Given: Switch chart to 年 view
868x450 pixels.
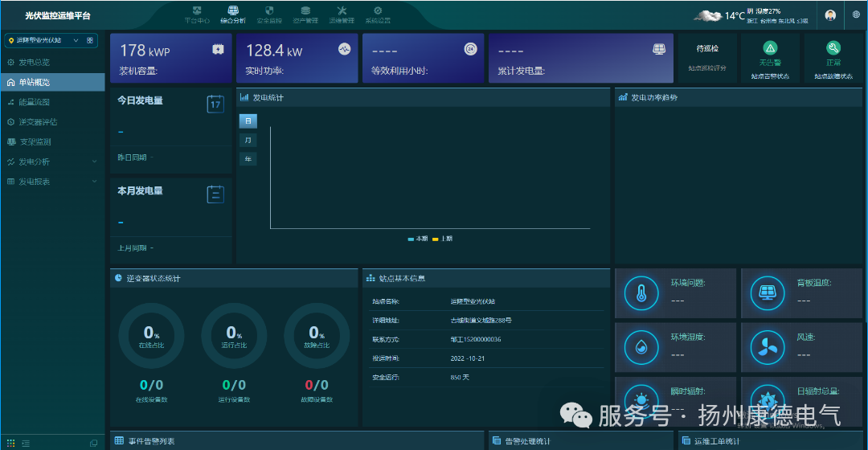Looking at the screenshot, I should pos(248,159).
